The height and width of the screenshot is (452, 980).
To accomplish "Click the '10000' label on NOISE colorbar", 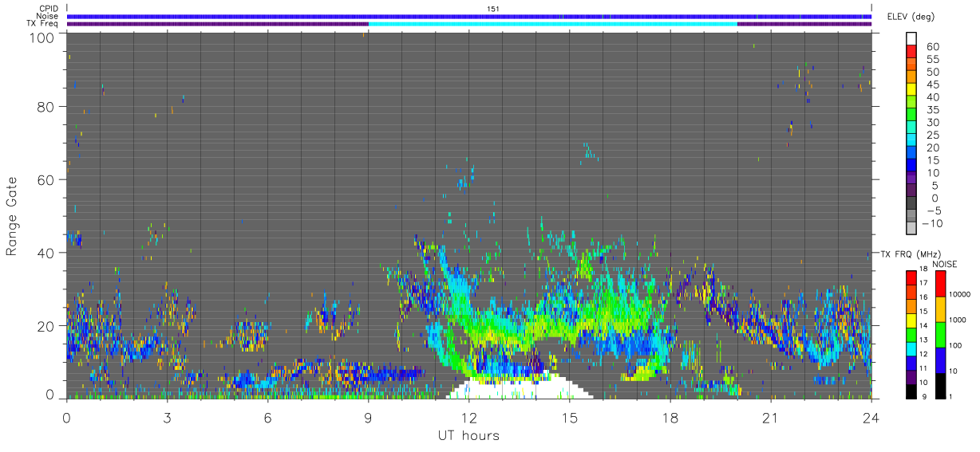I will 961,296.
